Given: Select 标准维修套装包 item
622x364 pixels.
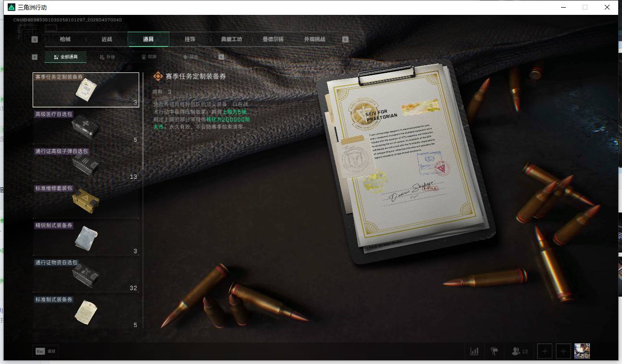Looking at the screenshot, I should click(86, 201).
